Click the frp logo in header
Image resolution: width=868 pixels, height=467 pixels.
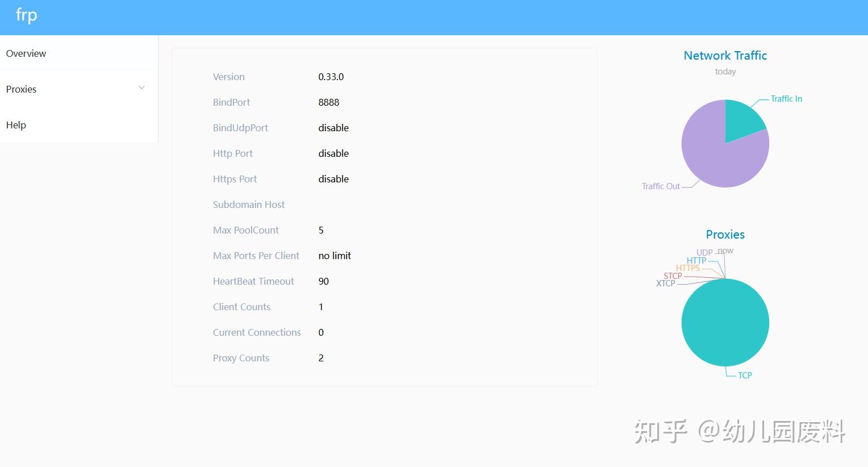click(27, 15)
